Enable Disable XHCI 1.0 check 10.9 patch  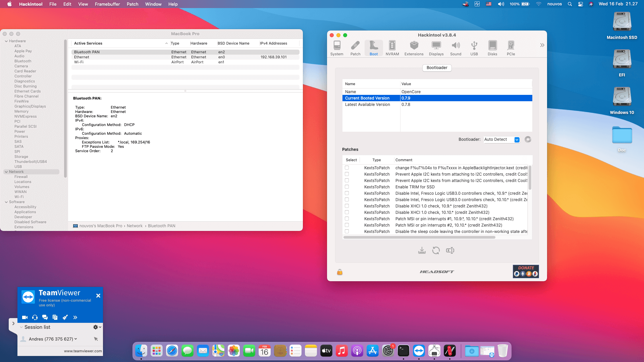pos(347,206)
